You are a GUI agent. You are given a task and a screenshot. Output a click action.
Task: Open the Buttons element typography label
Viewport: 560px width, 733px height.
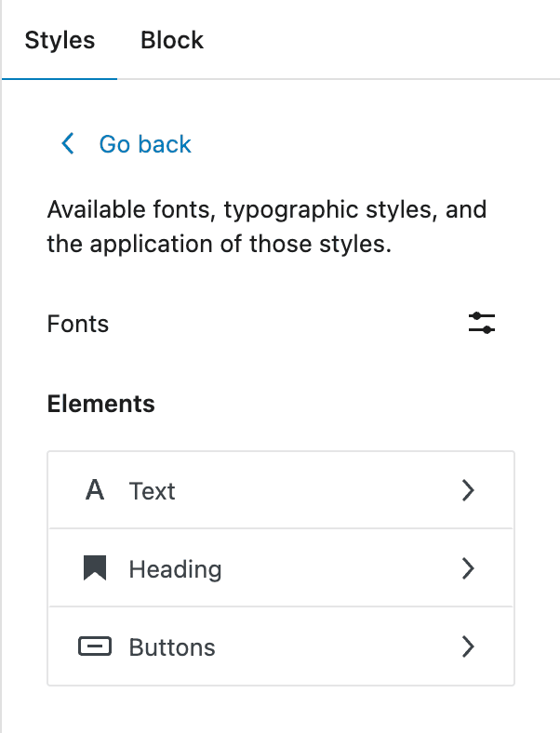click(x=172, y=647)
